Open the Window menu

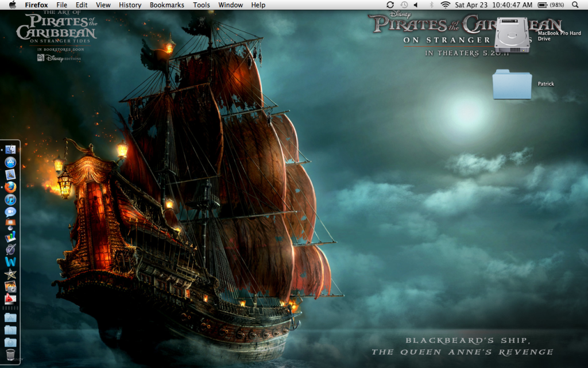click(231, 5)
